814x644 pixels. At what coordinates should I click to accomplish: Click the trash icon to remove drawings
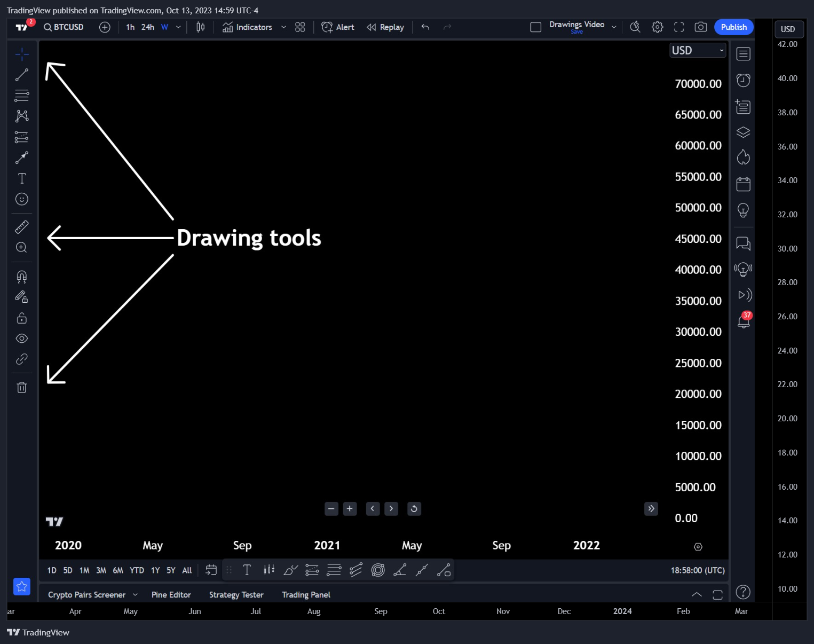click(x=22, y=387)
